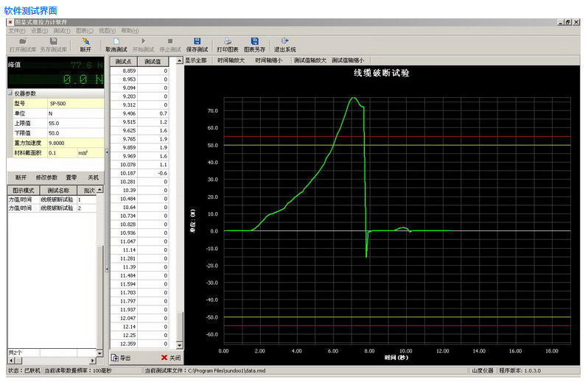Click 显示全部 above the chart

point(196,60)
